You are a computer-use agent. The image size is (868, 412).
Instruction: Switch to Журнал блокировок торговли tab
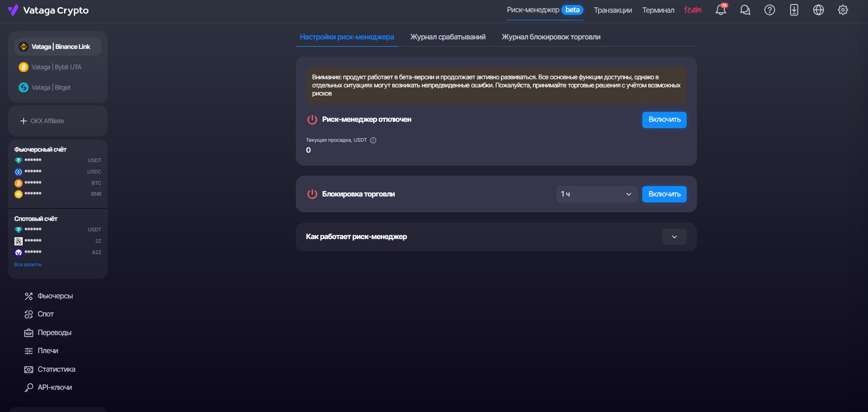551,37
